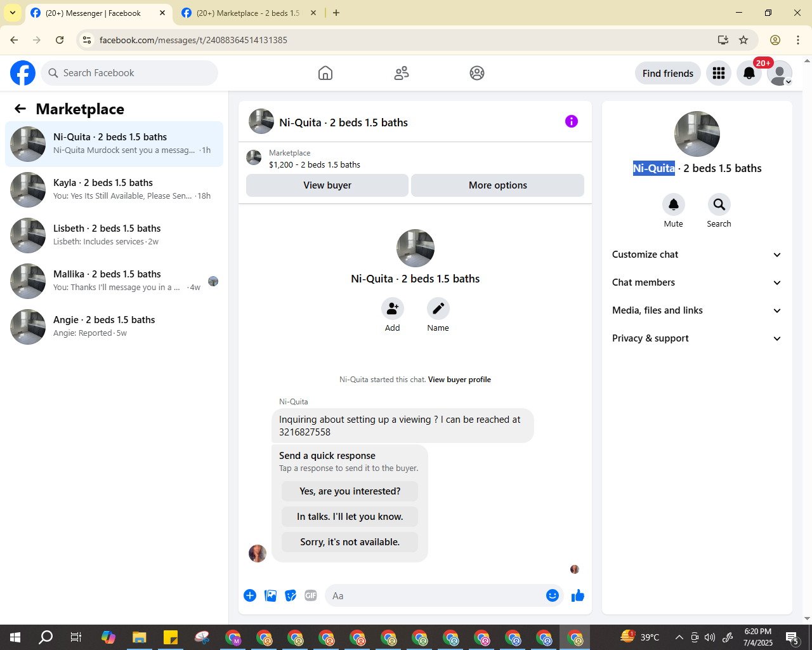Screen dimensions: 812x650
Task: Expand Media, files and links section
Action: coord(697,310)
